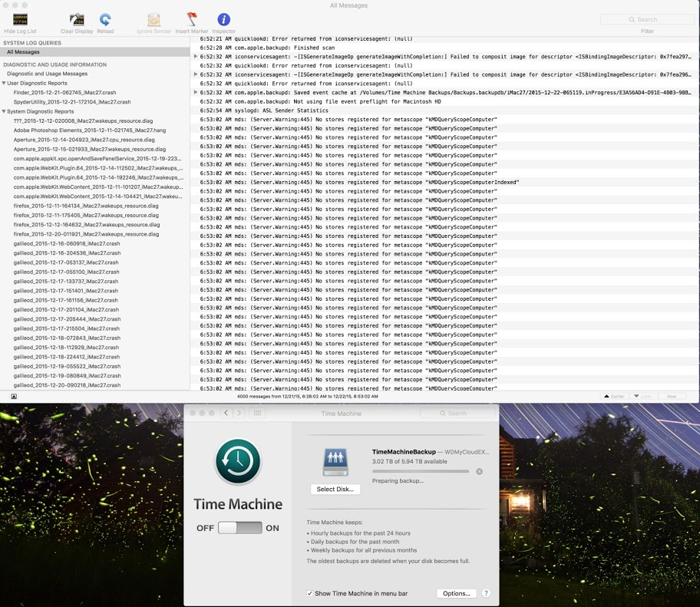Show all preferences with the grid icon
Image resolution: width=700 pixels, height=607 pixels.
pyautogui.click(x=257, y=414)
